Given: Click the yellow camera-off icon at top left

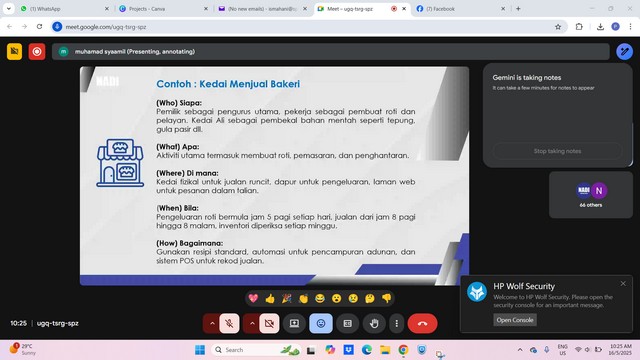Looking at the screenshot, I should [14, 52].
